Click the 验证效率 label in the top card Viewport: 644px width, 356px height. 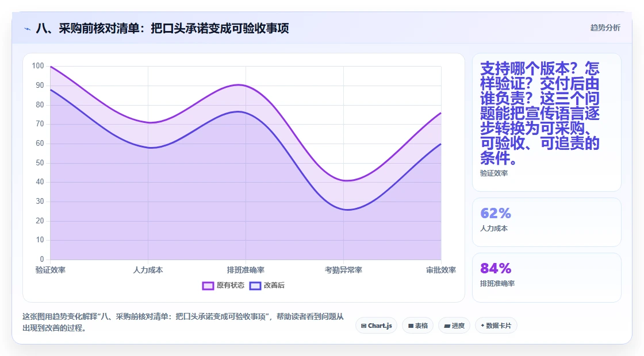click(494, 173)
